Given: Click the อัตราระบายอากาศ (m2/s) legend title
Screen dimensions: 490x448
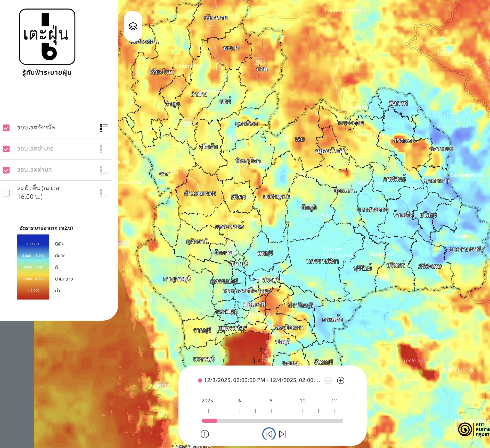Looking at the screenshot, I should pyautogui.click(x=46, y=228).
